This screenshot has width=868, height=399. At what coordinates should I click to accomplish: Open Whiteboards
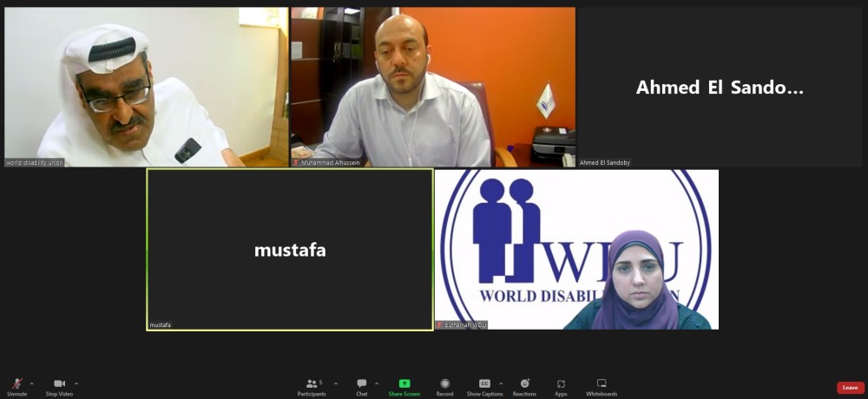602,387
